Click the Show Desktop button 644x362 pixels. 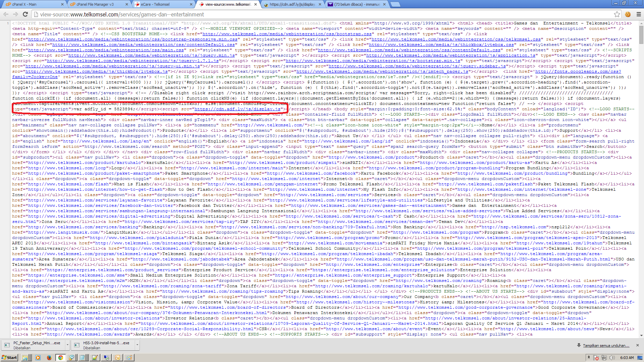tap(640, 358)
